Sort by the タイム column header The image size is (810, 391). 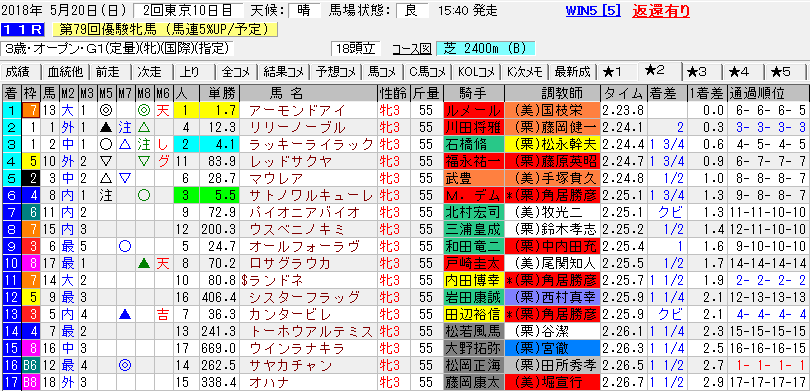coord(623,93)
